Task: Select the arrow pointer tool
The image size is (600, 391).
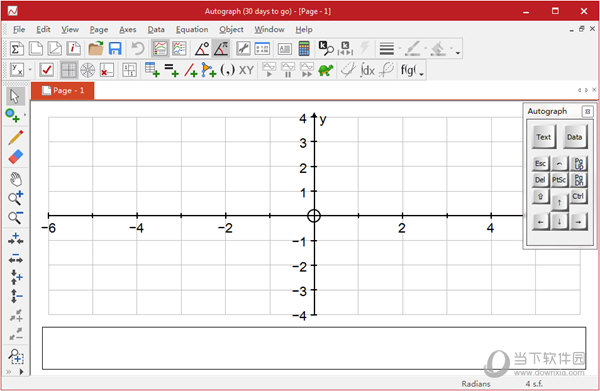Action: pyautogui.click(x=15, y=96)
